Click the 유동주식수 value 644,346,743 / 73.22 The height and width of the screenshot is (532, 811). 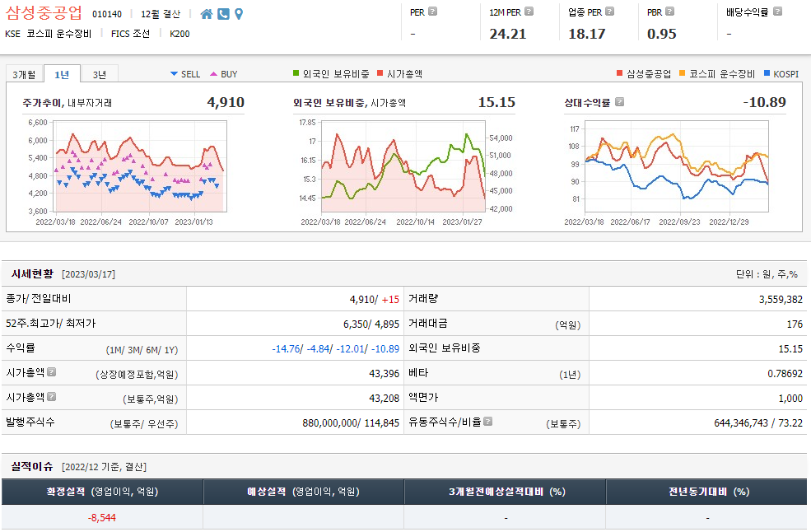[x=758, y=422]
